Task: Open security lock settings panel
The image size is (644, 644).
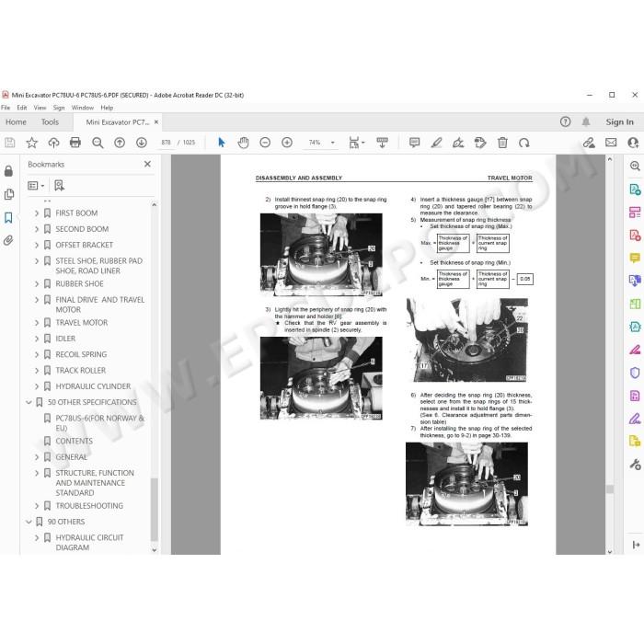Action: (8, 171)
